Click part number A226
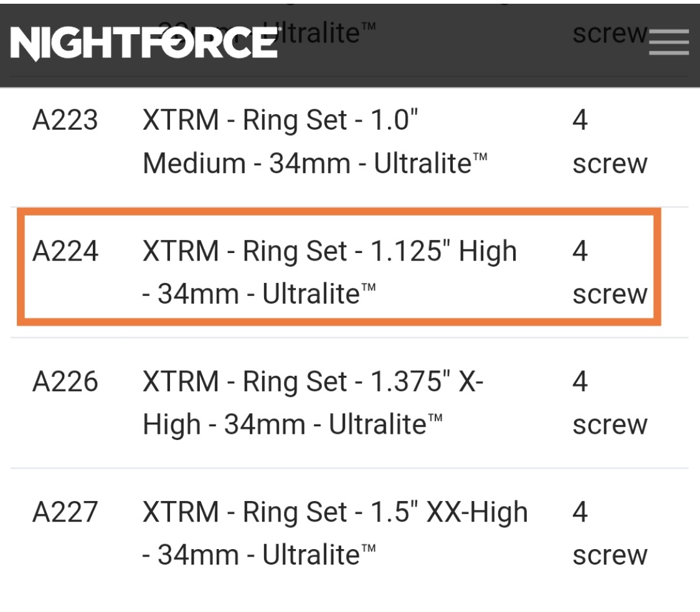The height and width of the screenshot is (612, 700). 65,381
